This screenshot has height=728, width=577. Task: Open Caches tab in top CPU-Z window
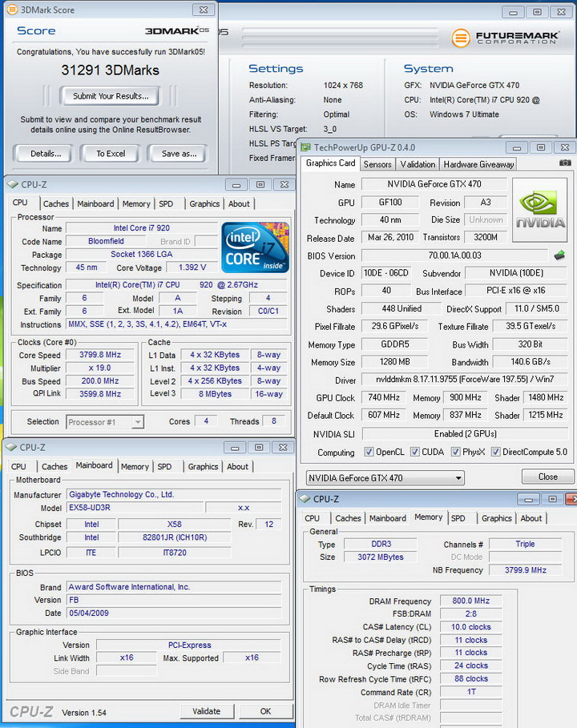56,203
